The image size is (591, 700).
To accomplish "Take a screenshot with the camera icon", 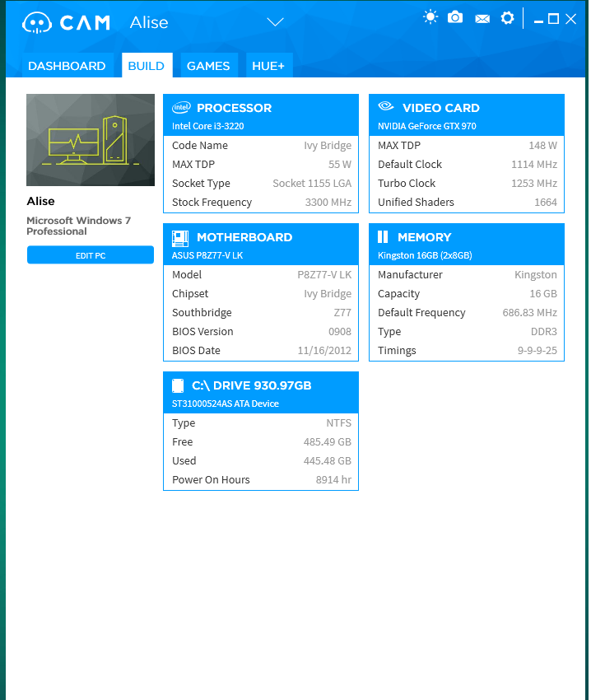I will [x=455, y=17].
